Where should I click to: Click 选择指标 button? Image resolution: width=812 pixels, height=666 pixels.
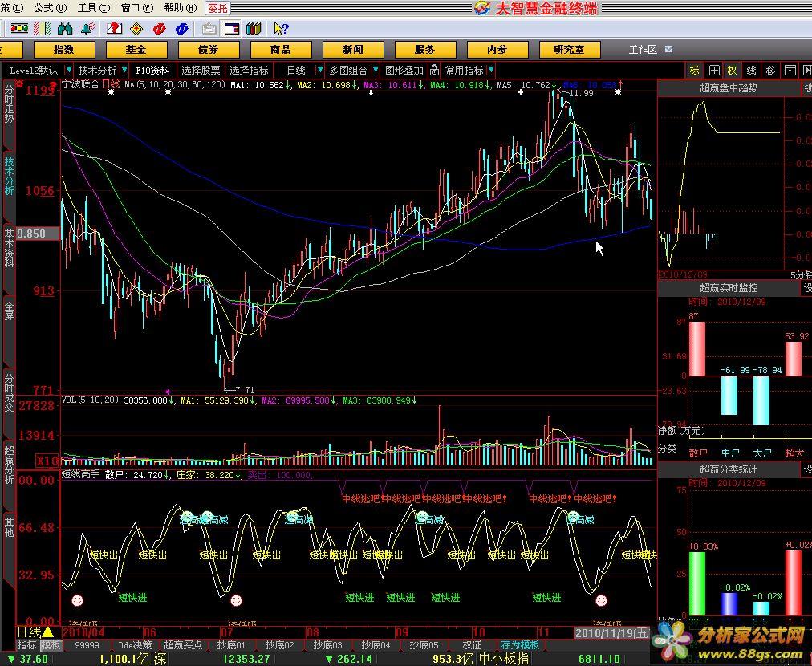click(249, 70)
